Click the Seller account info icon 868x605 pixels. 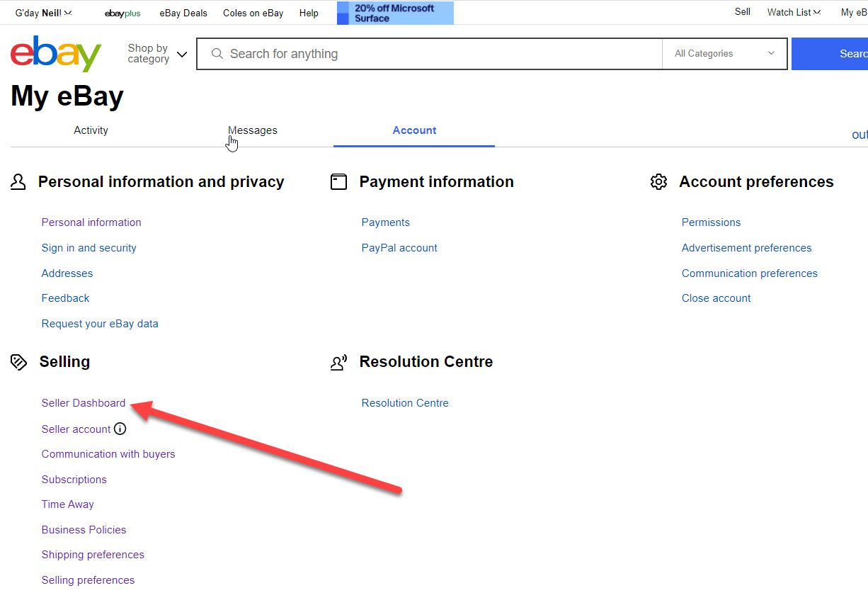click(x=120, y=429)
